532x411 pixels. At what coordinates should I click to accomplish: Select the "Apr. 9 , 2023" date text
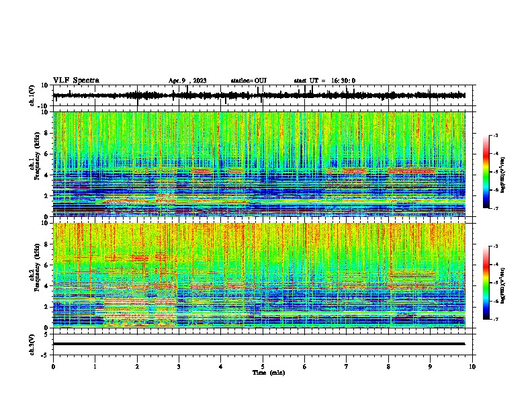tap(187, 81)
